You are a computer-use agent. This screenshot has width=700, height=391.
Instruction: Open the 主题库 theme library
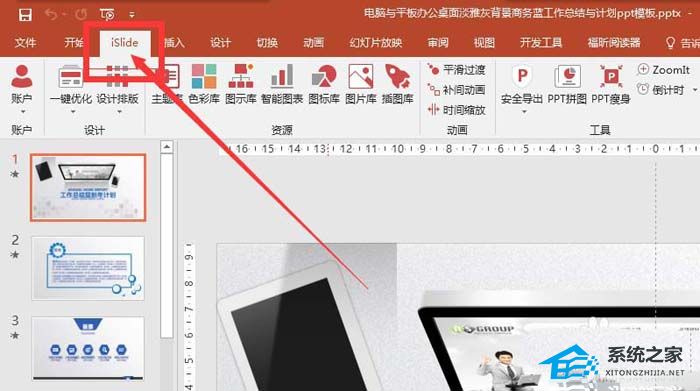[x=167, y=83]
